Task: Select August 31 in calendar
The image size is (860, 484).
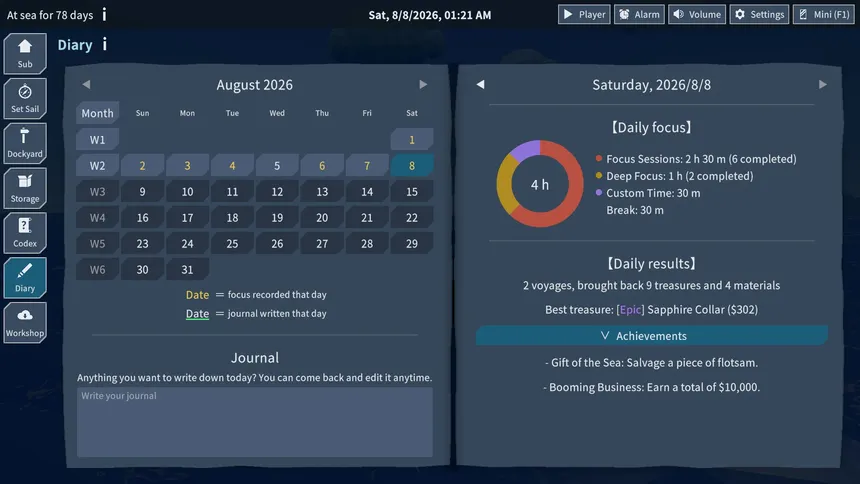Action: coord(187,269)
